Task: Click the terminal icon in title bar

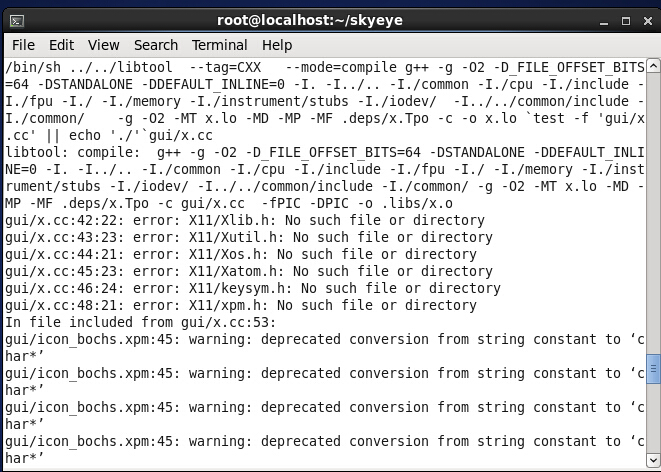Action: pos(17,21)
